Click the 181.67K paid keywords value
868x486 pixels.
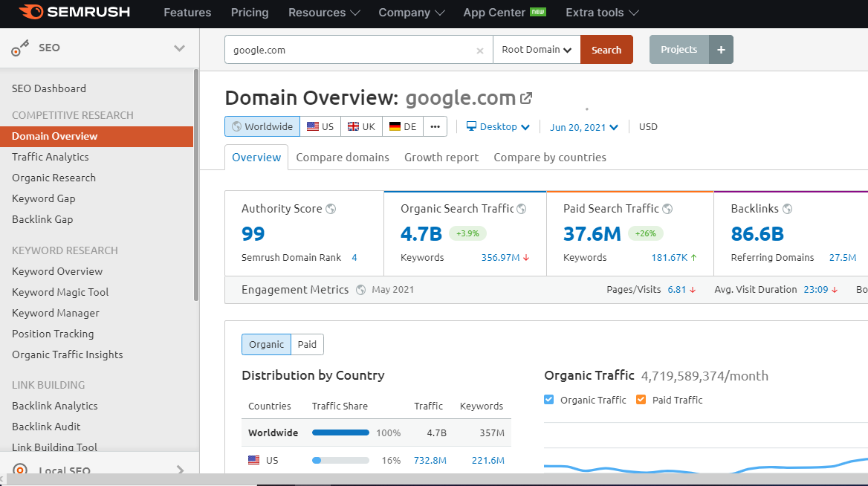coord(670,257)
